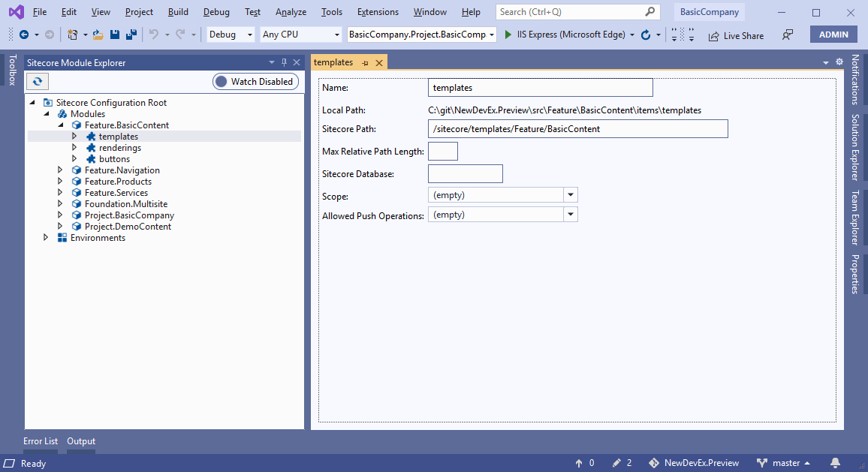Viewport: 868px width, 472px height.
Task: Click the NewDevEx.Preview repository indicator
Action: (694, 462)
